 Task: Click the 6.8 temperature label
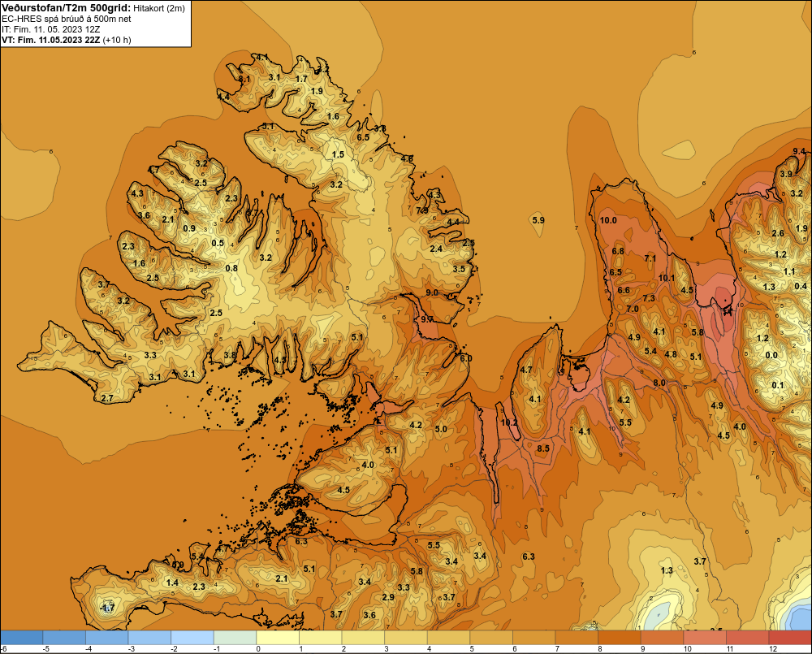618,251
